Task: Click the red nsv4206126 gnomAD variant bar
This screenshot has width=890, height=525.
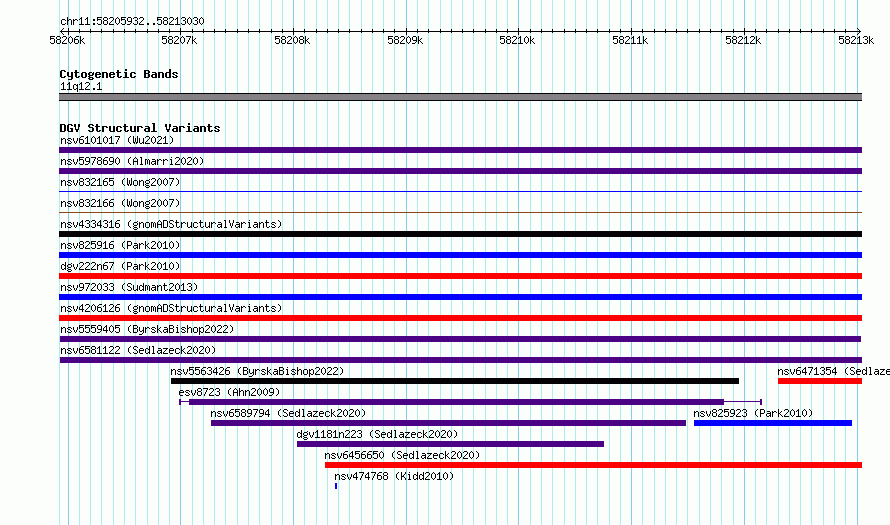Action: pos(460,318)
